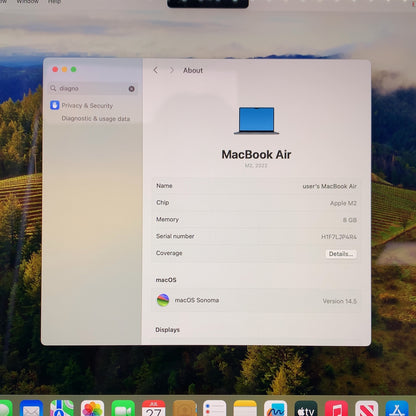Click the 'M2, 2022' subtitle
416x416 pixels.
256,165
